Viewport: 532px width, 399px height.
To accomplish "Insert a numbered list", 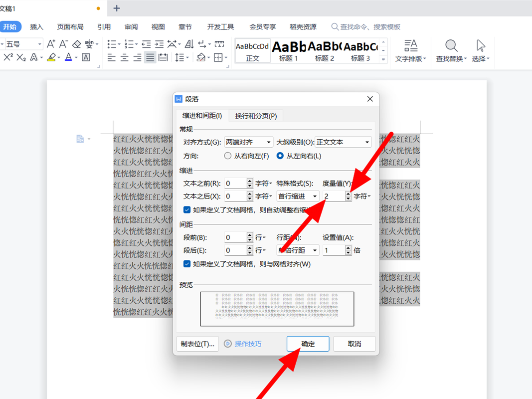I will (129, 44).
